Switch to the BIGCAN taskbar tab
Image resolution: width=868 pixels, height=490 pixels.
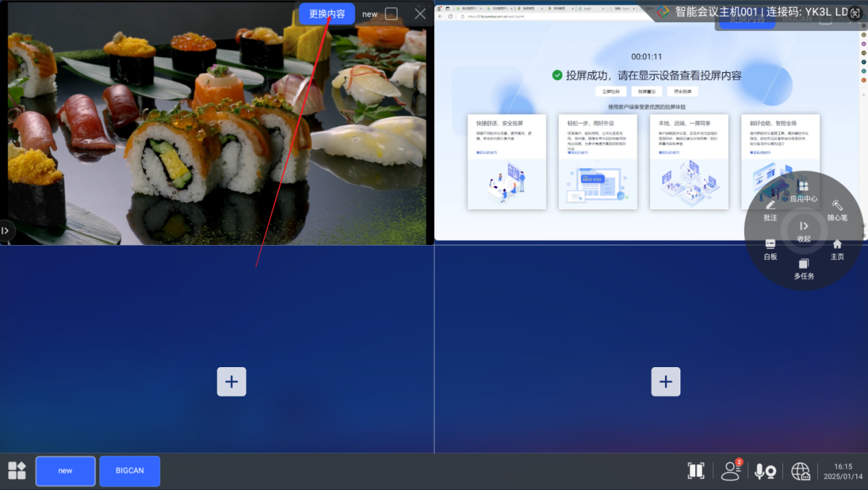click(x=130, y=471)
